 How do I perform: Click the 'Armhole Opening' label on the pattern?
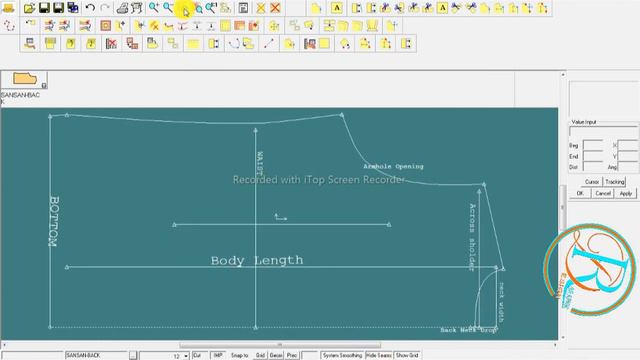pyautogui.click(x=393, y=166)
